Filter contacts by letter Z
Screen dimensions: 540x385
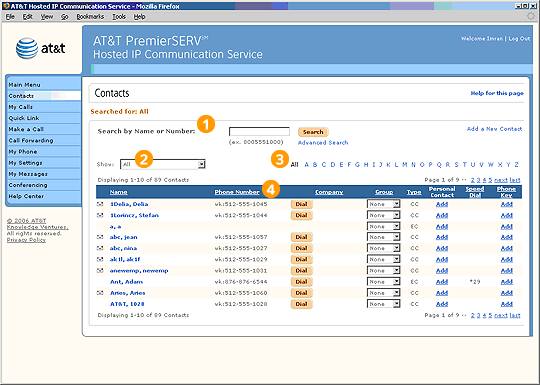[517, 165]
